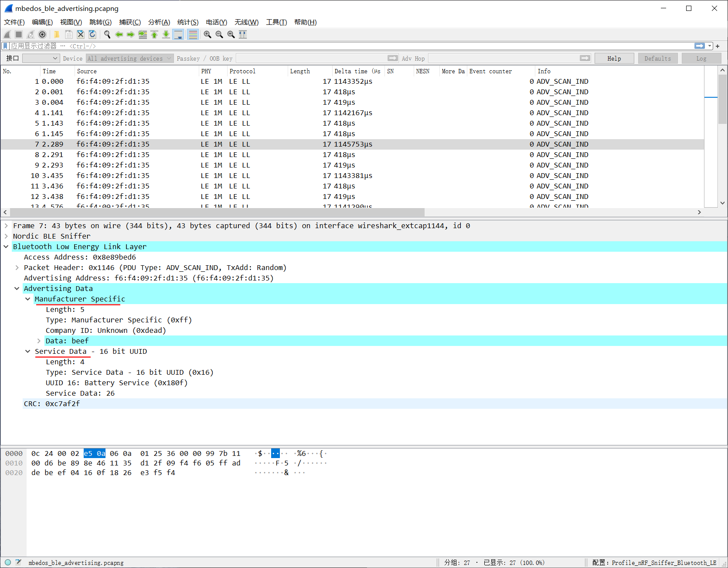Go back in packet history

(x=119, y=34)
